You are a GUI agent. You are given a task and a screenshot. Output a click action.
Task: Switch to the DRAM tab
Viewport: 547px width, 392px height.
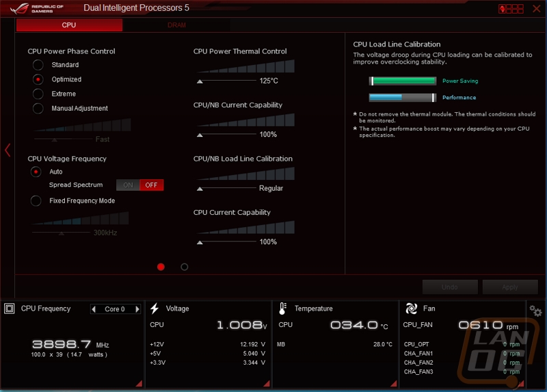[x=176, y=25]
